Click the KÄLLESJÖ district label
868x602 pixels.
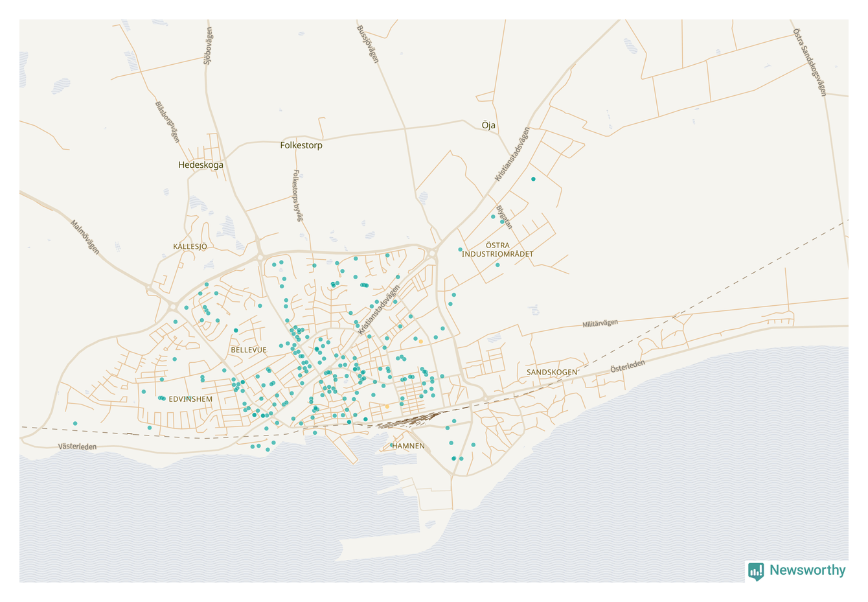(190, 247)
